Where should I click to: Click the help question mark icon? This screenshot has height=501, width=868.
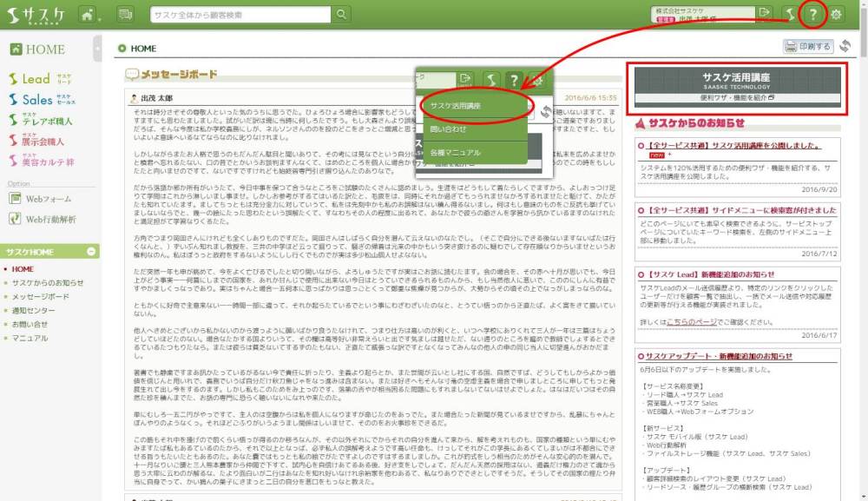[812, 15]
